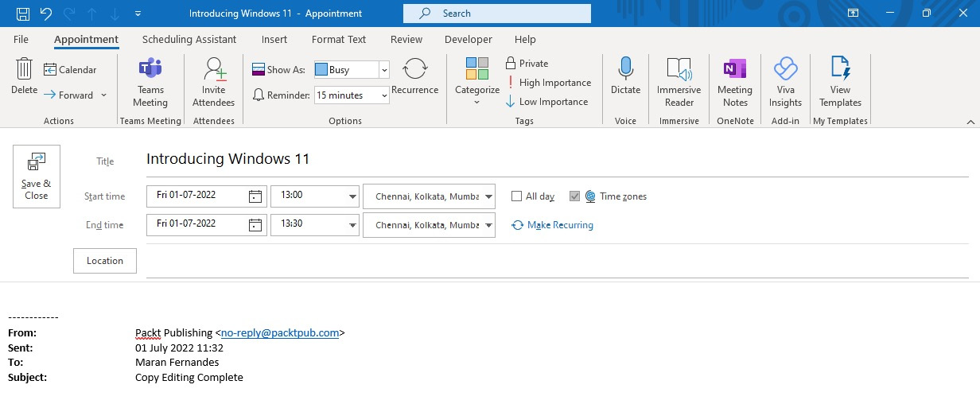Click the Subject text Copy Editing Complete
The width and height of the screenshot is (980, 404).
point(189,377)
